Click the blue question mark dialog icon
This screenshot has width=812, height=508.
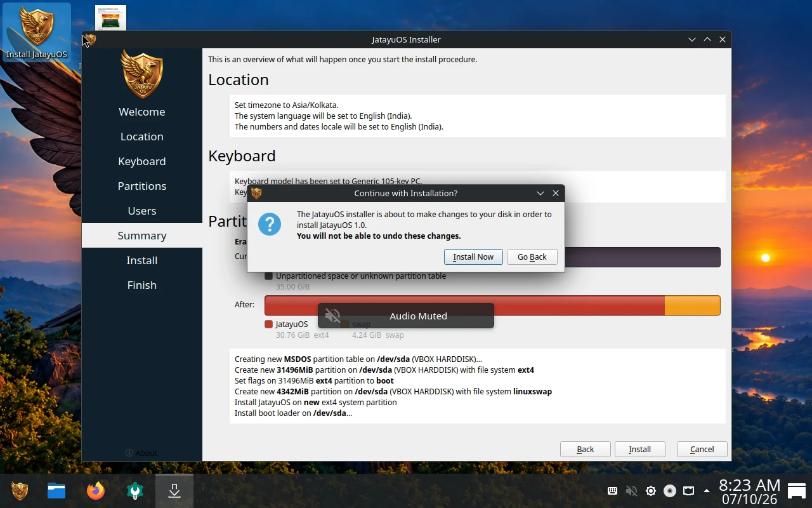(270, 224)
